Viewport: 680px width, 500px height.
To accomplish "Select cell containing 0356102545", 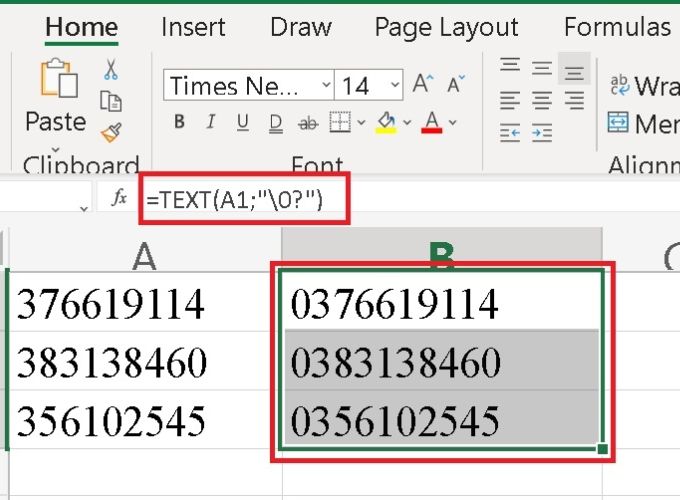I will (441, 420).
